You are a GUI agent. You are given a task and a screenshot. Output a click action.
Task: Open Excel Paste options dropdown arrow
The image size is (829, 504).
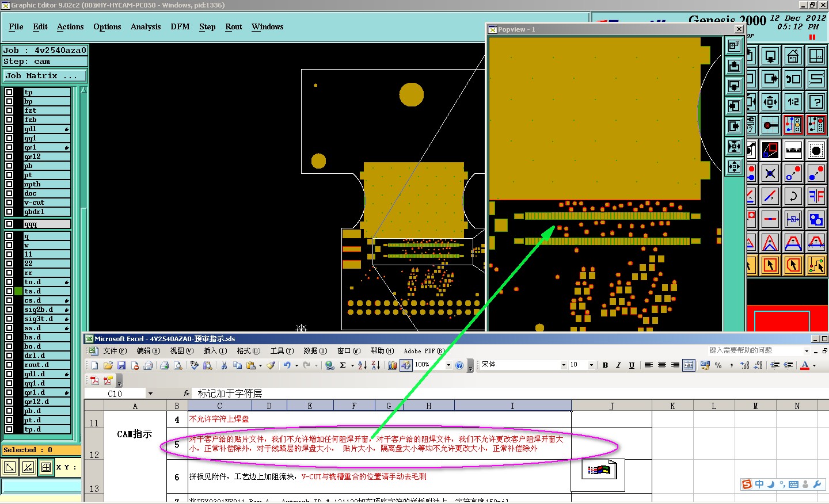click(260, 365)
